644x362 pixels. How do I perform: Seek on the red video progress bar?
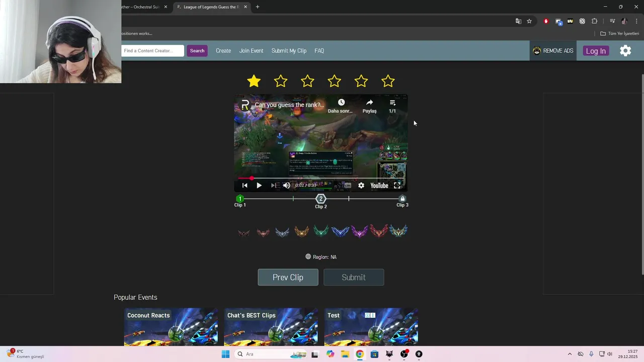tap(321, 178)
